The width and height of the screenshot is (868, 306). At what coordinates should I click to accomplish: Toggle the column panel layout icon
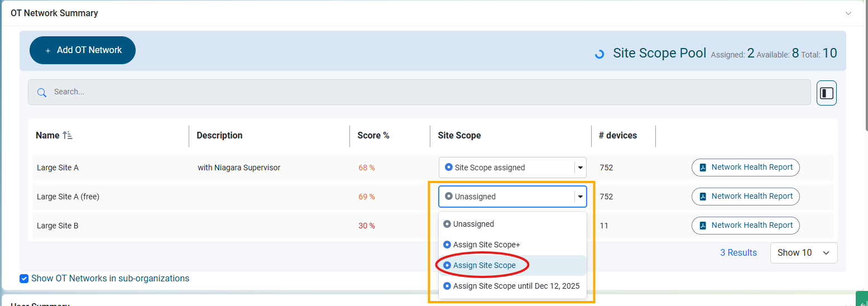[x=827, y=93]
